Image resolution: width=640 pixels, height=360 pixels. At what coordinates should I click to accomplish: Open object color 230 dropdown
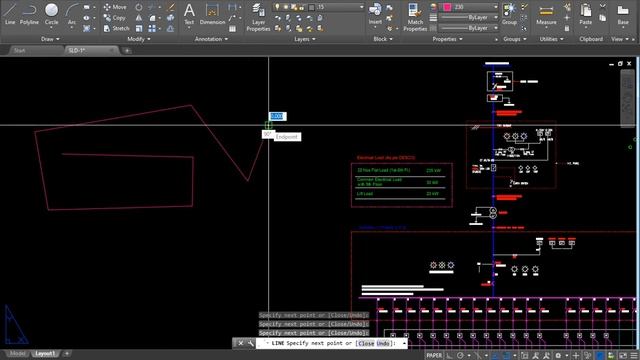(x=496, y=7)
